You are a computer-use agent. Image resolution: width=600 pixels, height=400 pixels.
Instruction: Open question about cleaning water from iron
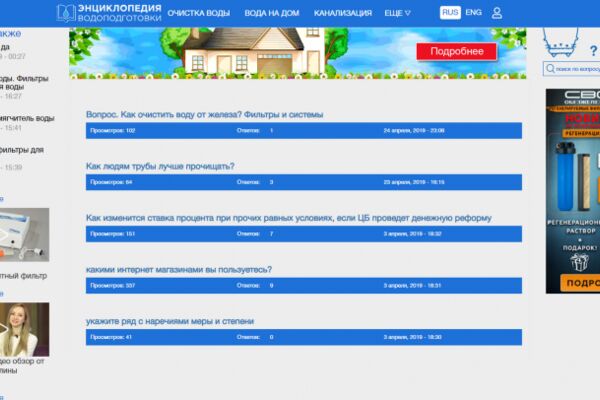204,114
